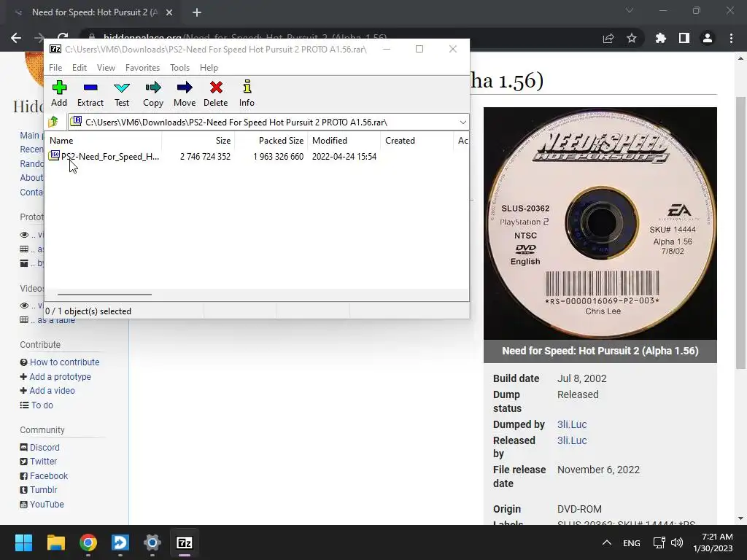Select the Copy toolbar icon

[x=153, y=93]
